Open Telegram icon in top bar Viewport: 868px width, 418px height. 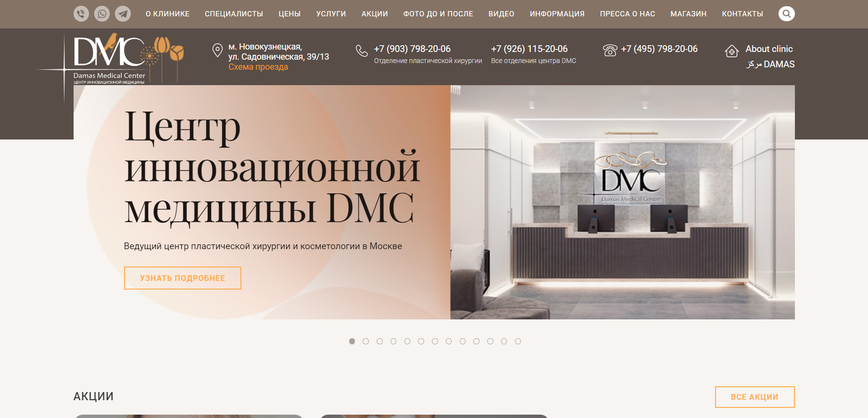[x=123, y=13]
